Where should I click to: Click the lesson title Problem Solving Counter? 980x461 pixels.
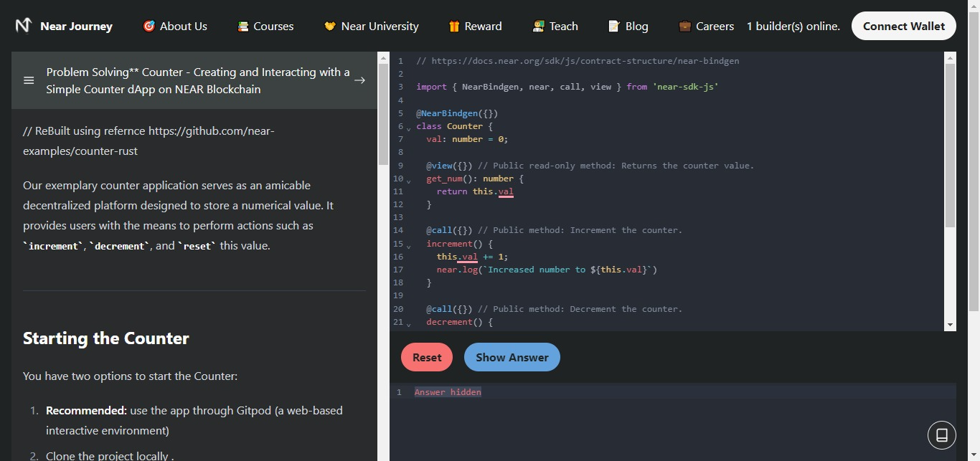198,80
